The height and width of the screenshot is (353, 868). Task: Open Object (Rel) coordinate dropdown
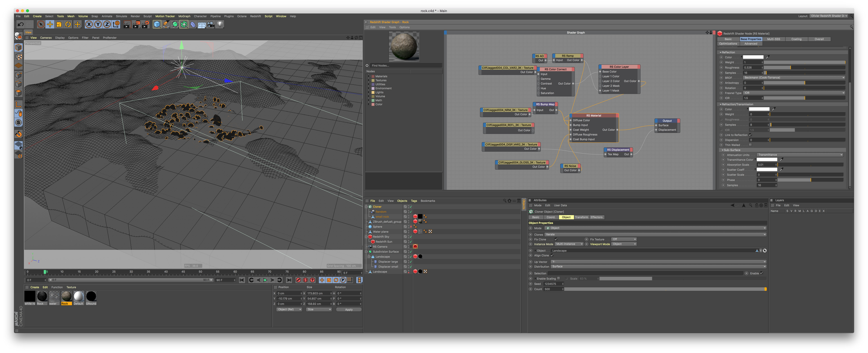click(x=289, y=310)
